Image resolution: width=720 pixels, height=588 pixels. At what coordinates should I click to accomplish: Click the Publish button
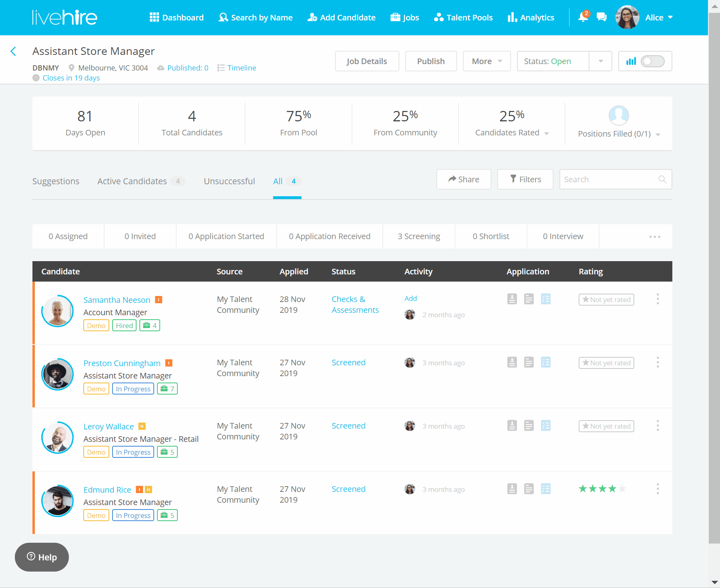pyautogui.click(x=431, y=61)
